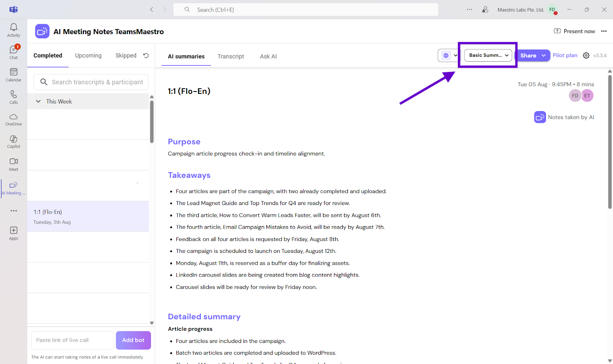This screenshot has width=613, height=364.
Task: Open the Ask AI tab
Action: click(x=268, y=56)
